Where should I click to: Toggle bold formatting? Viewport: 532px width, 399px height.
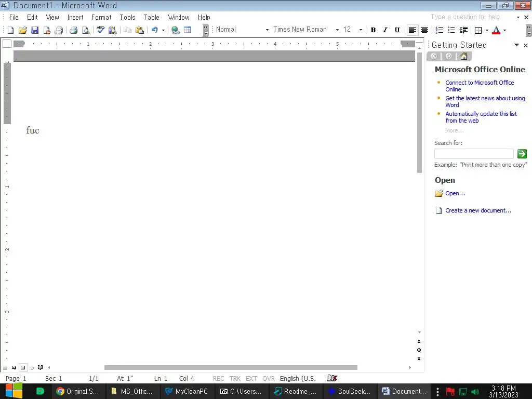(373, 30)
